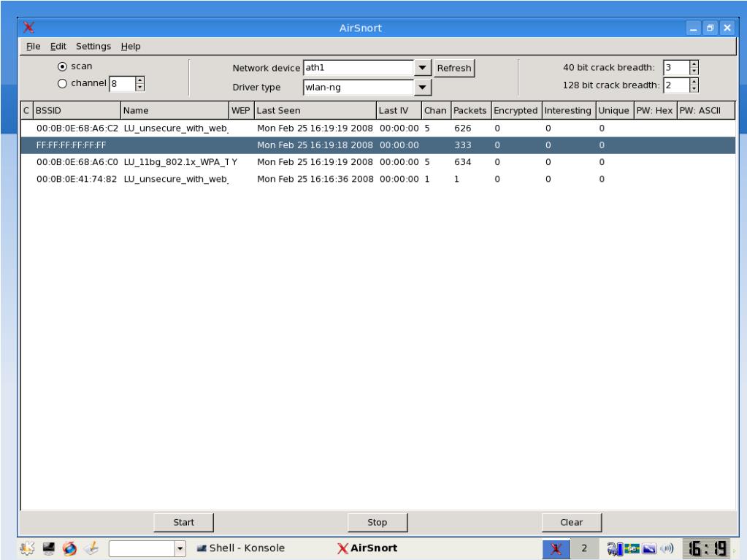Viewport: 747px width, 560px height.
Task: Click the paintbrush taskbar icon
Action: (91, 548)
